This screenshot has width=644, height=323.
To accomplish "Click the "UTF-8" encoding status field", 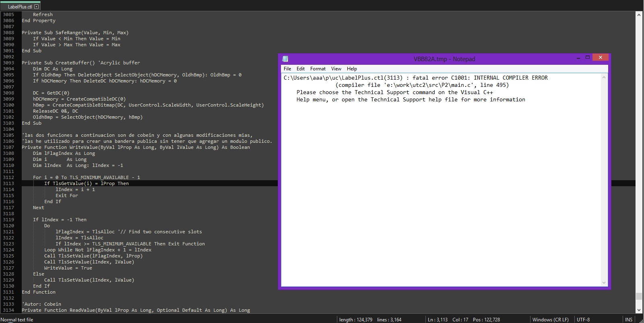I will [583, 320].
